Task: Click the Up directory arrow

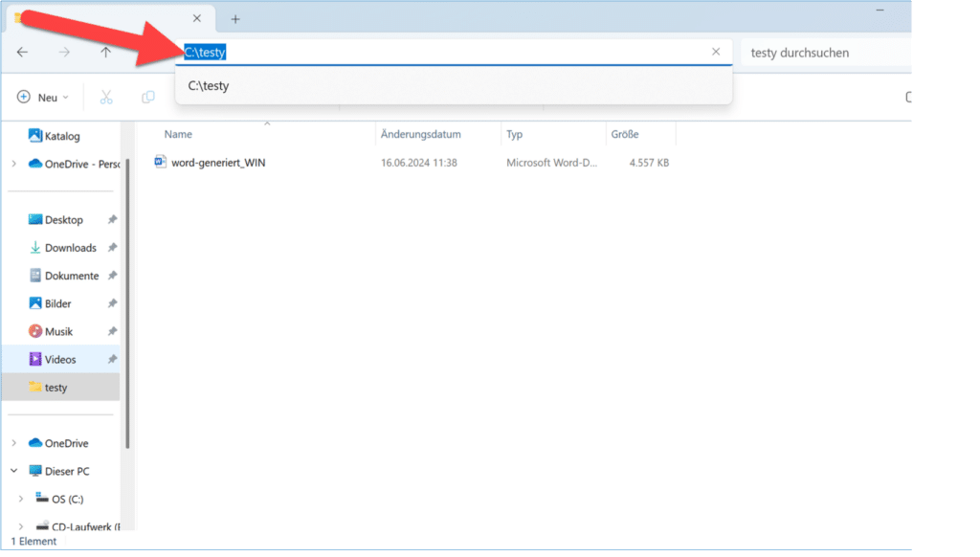Action: coord(106,53)
